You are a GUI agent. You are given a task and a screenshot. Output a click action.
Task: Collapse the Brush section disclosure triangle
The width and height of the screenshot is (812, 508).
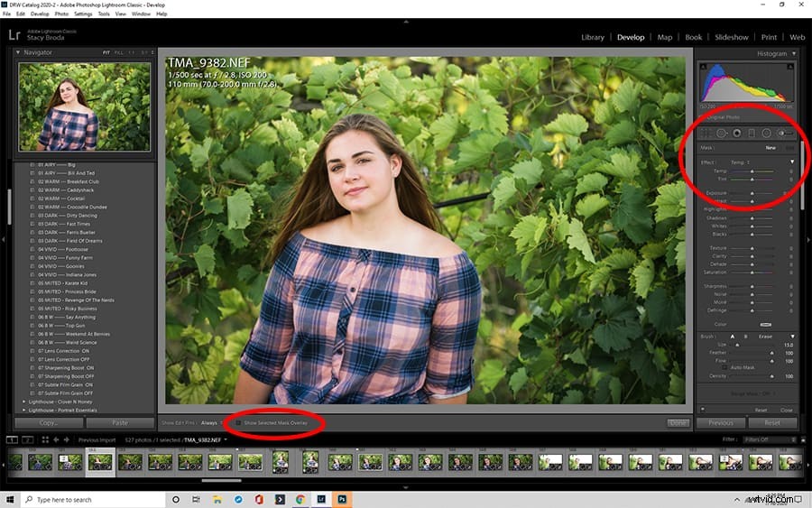(x=792, y=337)
